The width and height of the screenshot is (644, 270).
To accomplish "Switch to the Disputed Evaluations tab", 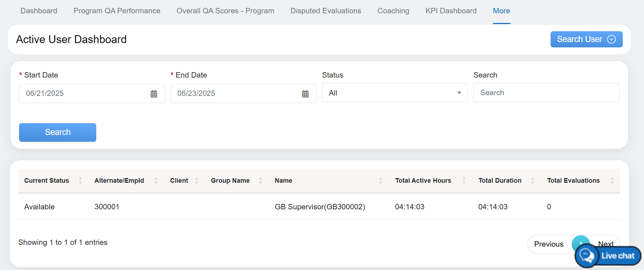I will coord(326,11).
